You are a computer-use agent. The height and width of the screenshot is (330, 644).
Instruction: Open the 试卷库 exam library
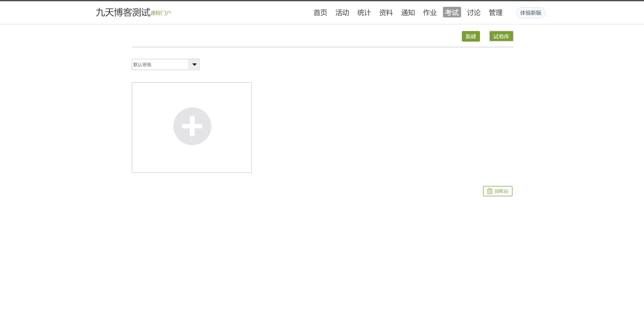pyautogui.click(x=501, y=36)
